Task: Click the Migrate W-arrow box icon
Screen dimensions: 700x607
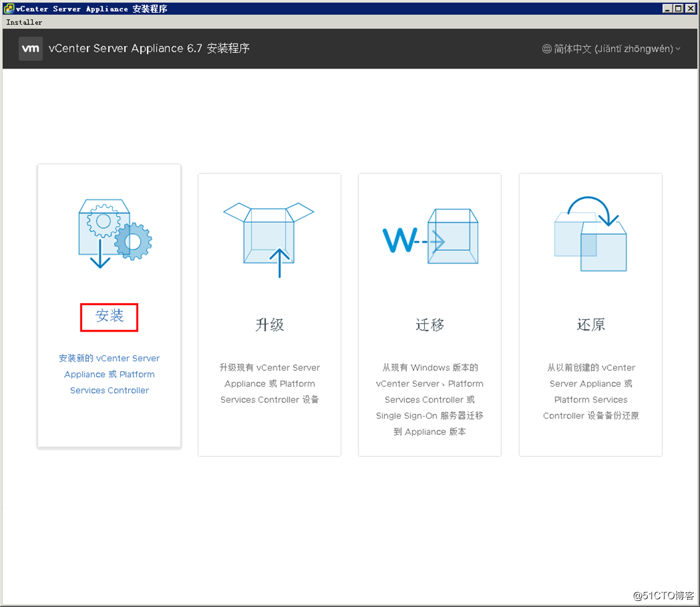Action: (x=430, y=237)
